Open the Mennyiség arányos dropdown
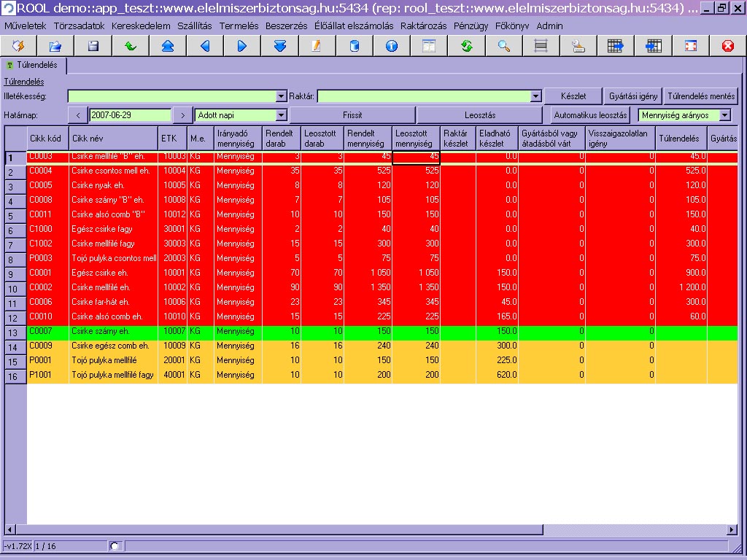This screenshot has height=560, width=747. click(724, 115)
